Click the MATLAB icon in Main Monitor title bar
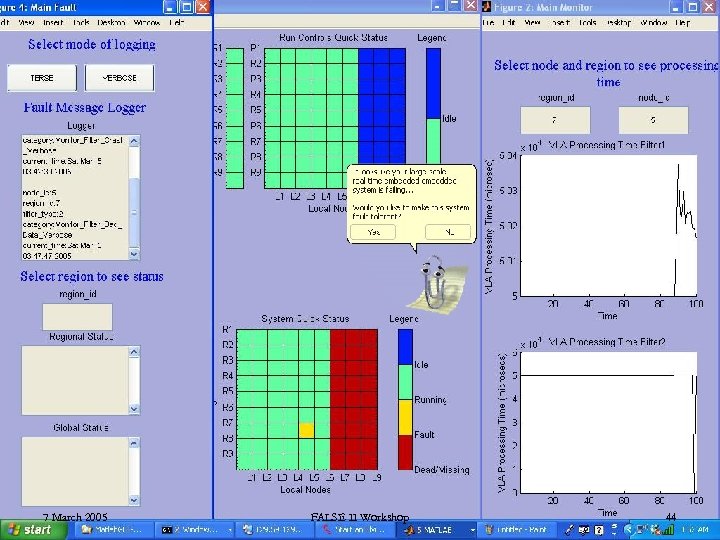Viewport: 720px width, 540px height. tap(487, 7)
